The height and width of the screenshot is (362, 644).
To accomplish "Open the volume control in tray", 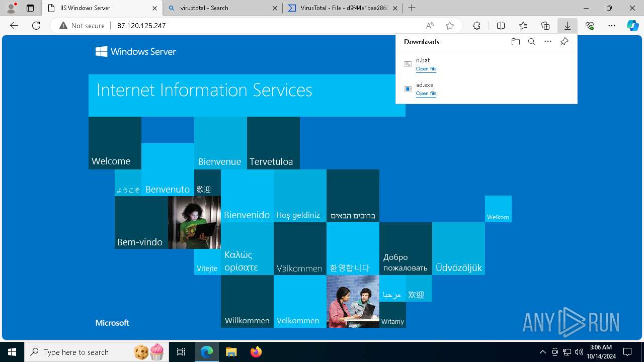I will (x=579, y=352).
